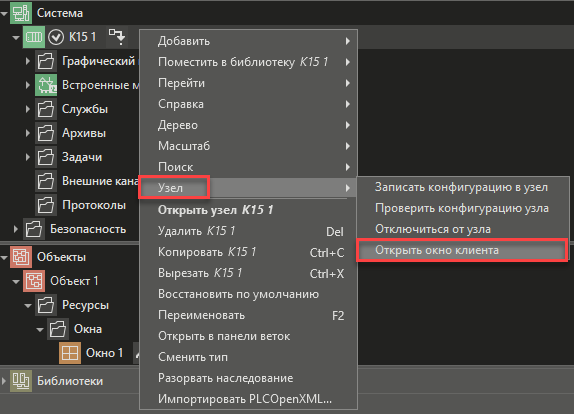Viewport: 574px width, 414px height.
Task: Click the Протоколы folder icon
Action: coord(46,205)
